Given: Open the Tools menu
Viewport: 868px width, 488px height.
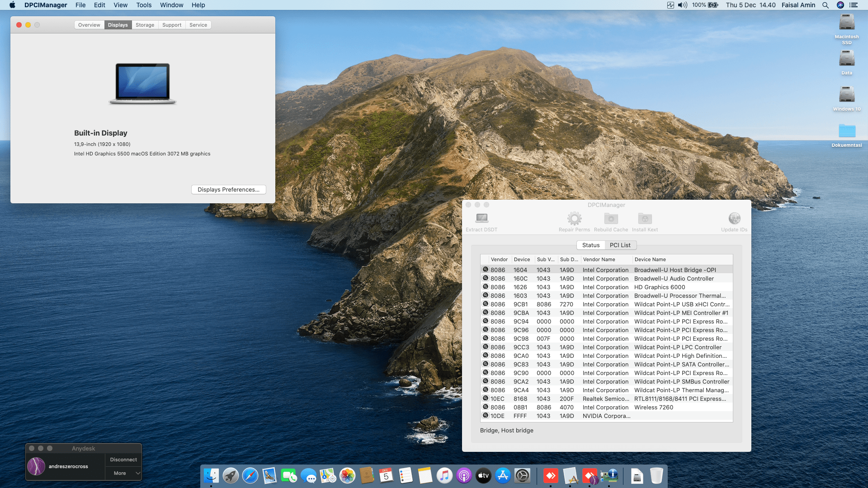Looking at the screenshot, I should (144, 5).
